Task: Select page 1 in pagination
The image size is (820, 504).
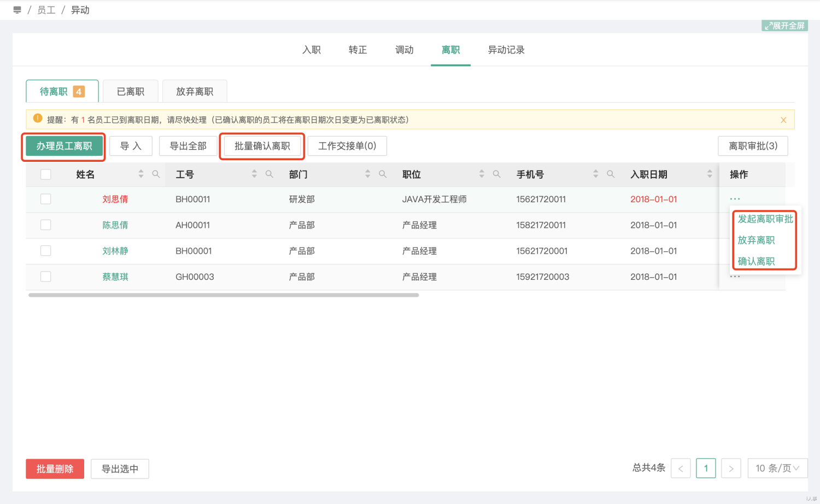Action: click(x=706, y=468)
